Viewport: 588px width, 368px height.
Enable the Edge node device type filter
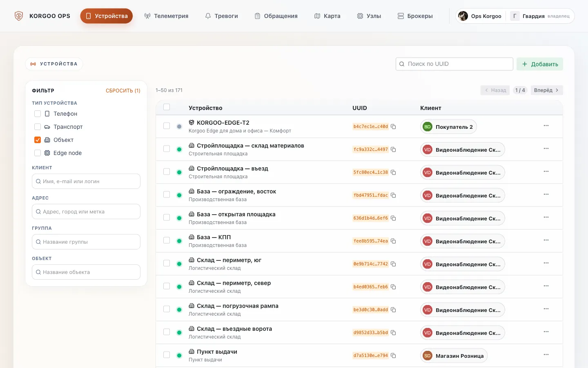(38, 153)
